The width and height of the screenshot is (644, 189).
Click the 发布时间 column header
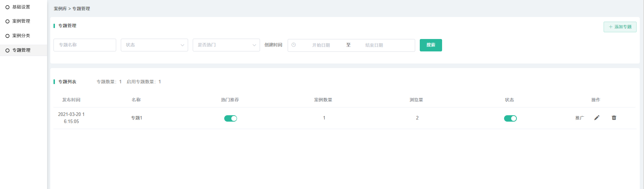point(71,100)
